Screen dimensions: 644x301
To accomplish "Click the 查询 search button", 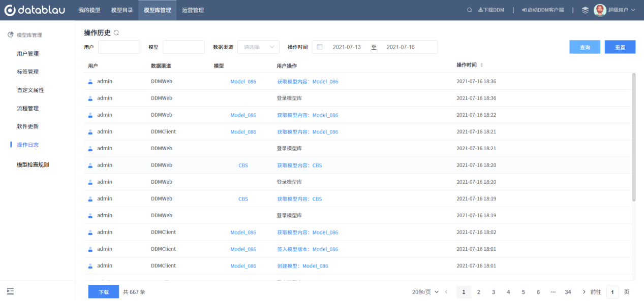I will (x=585, y=47).
